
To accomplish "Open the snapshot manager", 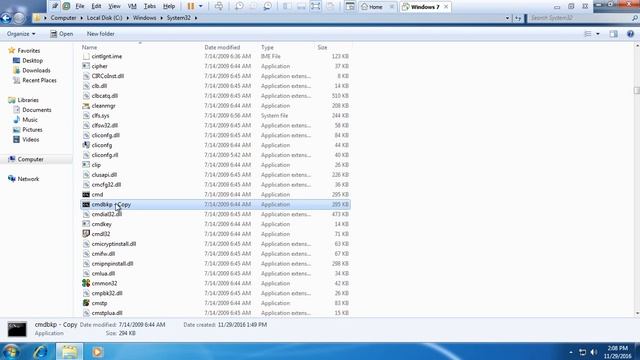I will [268, 6].
